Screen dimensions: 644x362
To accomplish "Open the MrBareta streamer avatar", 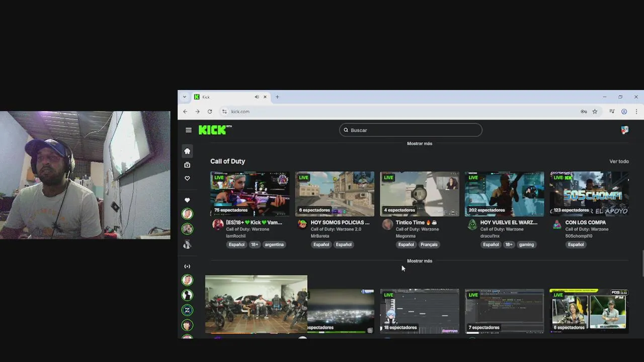I will pyautogui.click(x=302, y=224).
